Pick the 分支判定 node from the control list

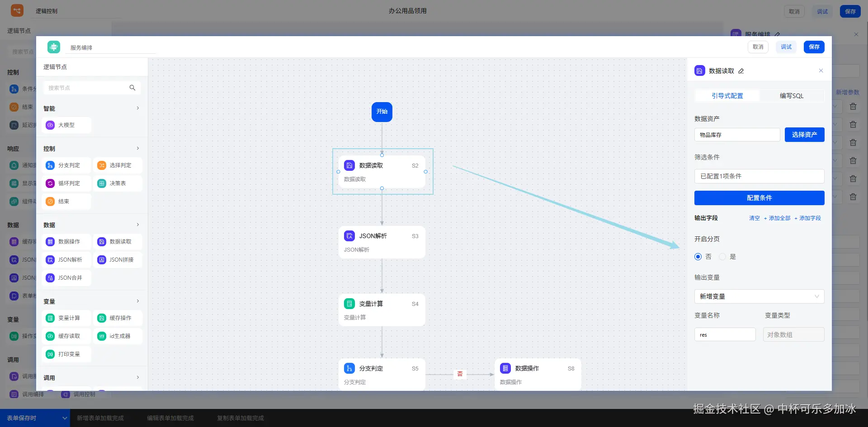[x=66, y=165]
